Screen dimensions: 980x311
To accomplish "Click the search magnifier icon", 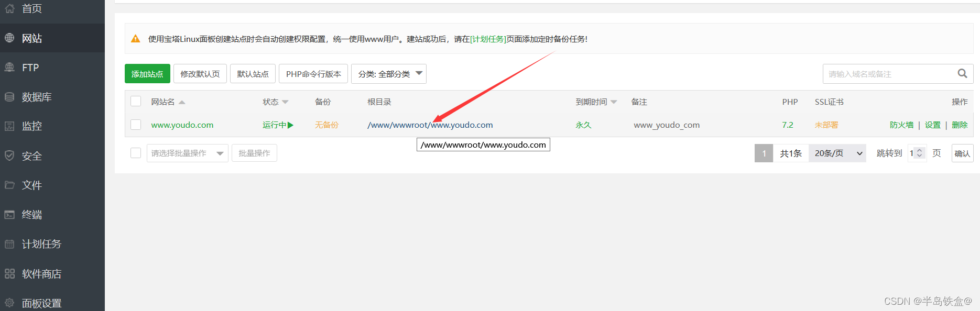I will point(962,74).
